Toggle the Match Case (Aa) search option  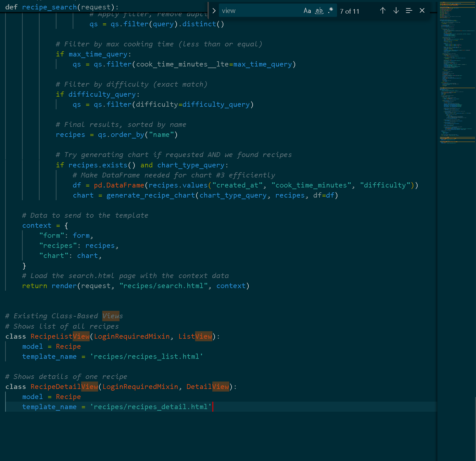click(x=307, y=10)
